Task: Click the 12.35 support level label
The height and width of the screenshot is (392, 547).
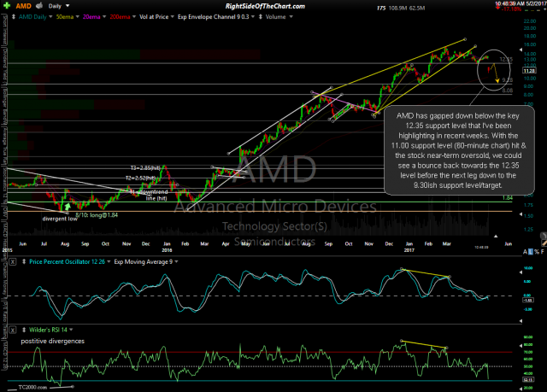Action: (x=506, y=60)
